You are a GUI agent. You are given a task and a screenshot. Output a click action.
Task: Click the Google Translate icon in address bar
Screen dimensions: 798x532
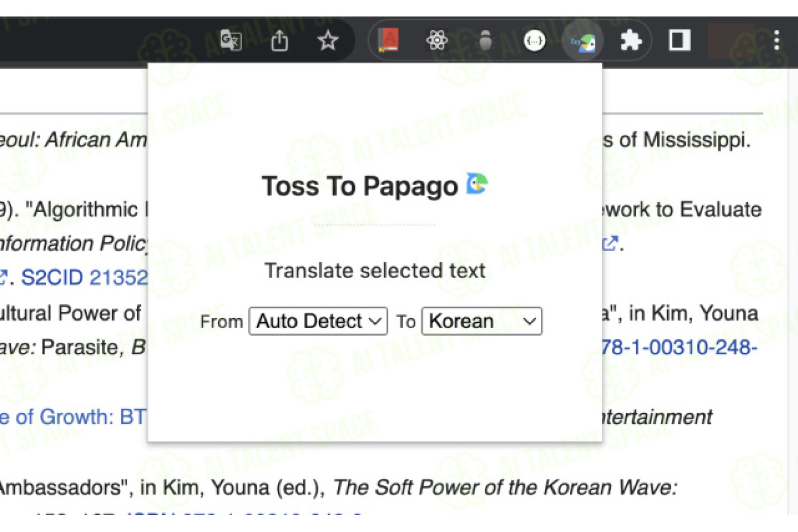point(231,40)
